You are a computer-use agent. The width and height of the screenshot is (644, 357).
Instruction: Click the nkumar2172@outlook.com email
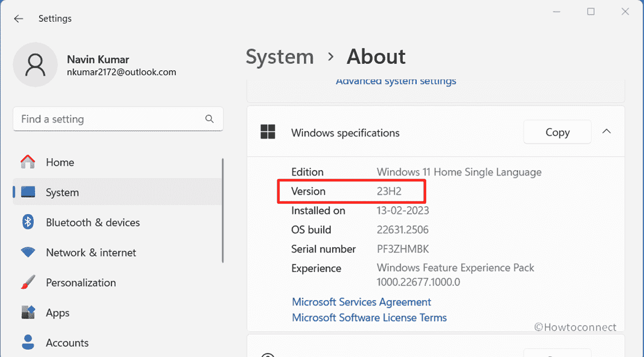click(x=121, y=72)
